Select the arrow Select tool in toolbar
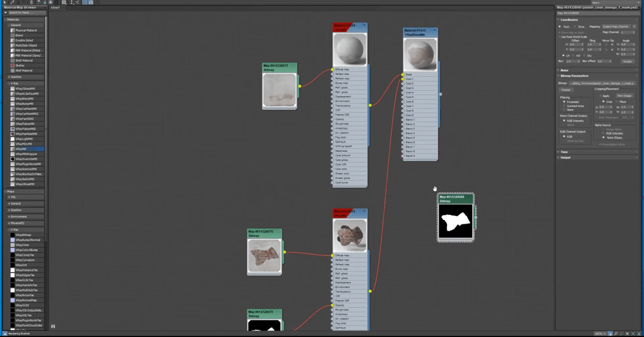 5,2
